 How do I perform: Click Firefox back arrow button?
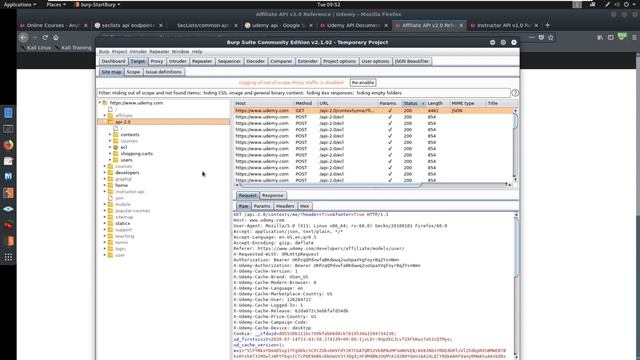click(x=24, y=37)
